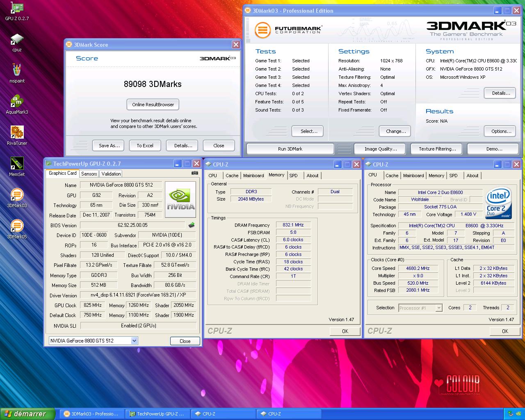Screen dimensions: 525x420
Task: Open the CPU tab in the memory CPU-Z window
Action: [213, 176]
